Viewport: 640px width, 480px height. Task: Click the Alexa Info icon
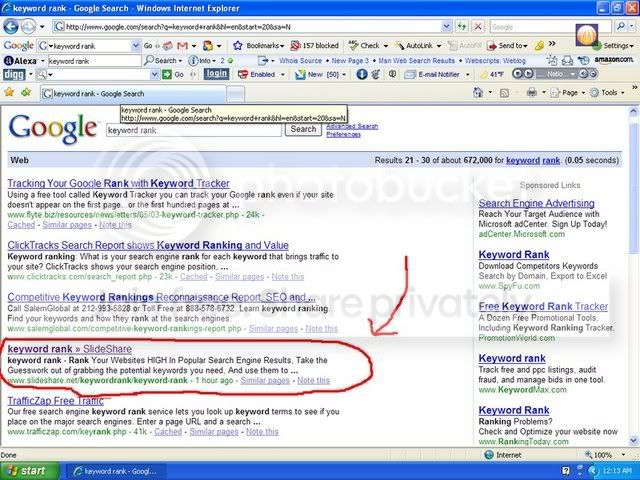(193, 60)
